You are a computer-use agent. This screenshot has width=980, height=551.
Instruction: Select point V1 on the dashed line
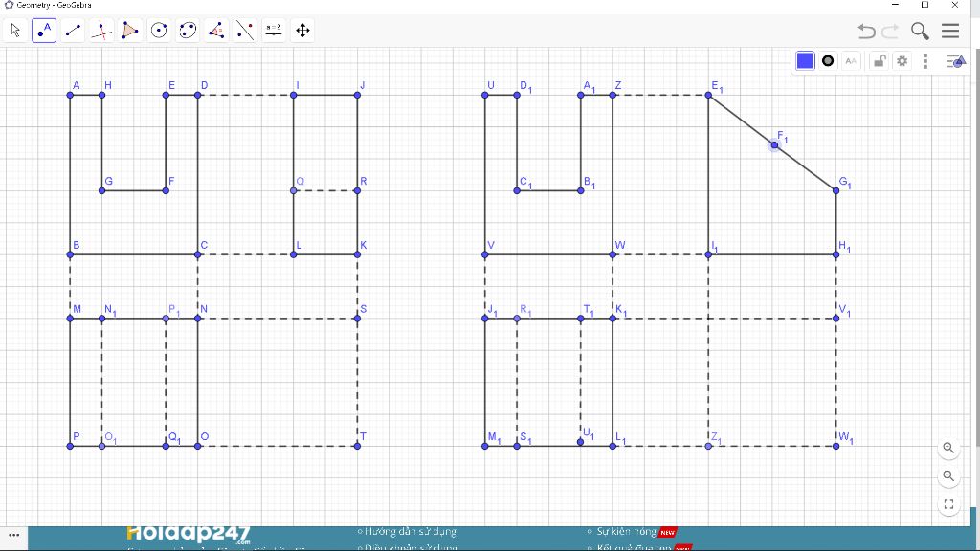836,319
